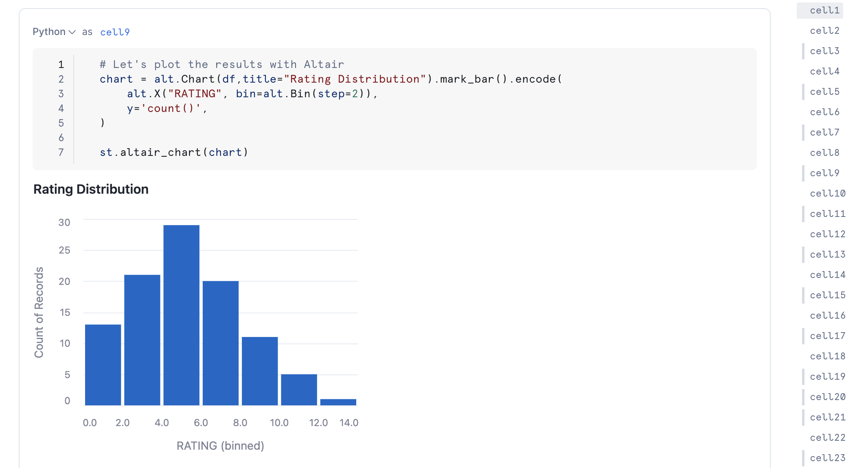Go to cell9 in the cell navigator
Viewport: 868px width, 468px height.
(824, 173)
